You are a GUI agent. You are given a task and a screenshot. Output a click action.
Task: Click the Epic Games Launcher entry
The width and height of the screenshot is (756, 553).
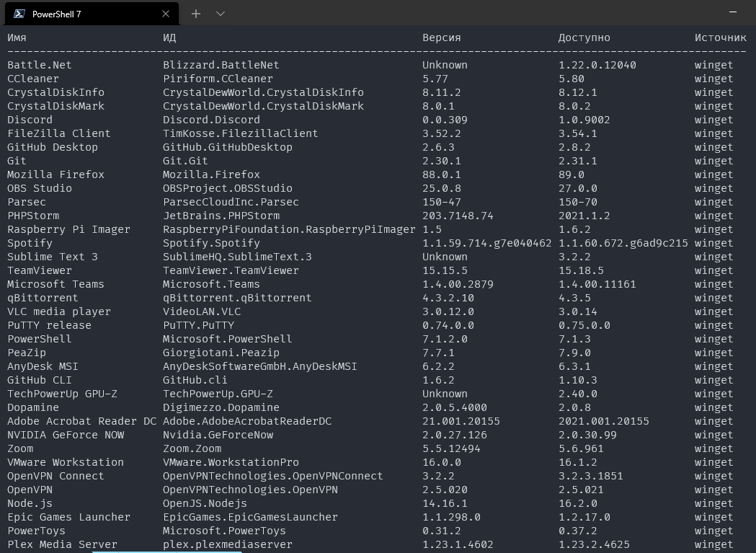(68, 517)
